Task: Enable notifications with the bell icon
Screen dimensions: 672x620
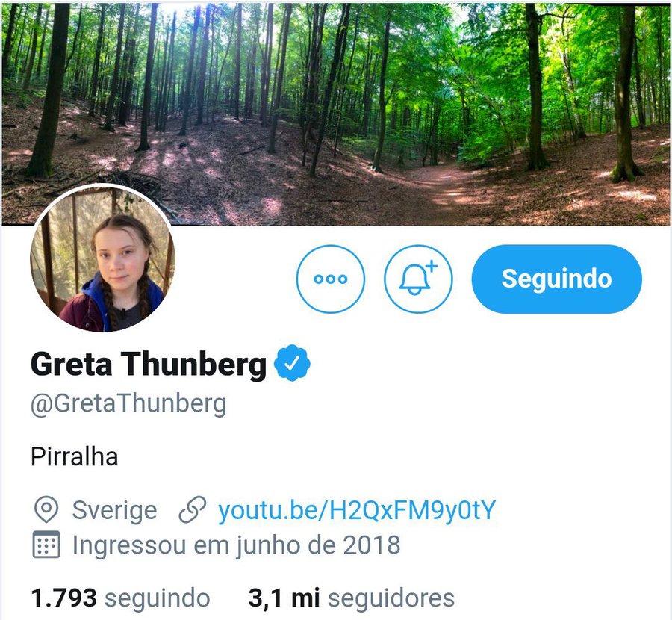Action: pos(418,279)
